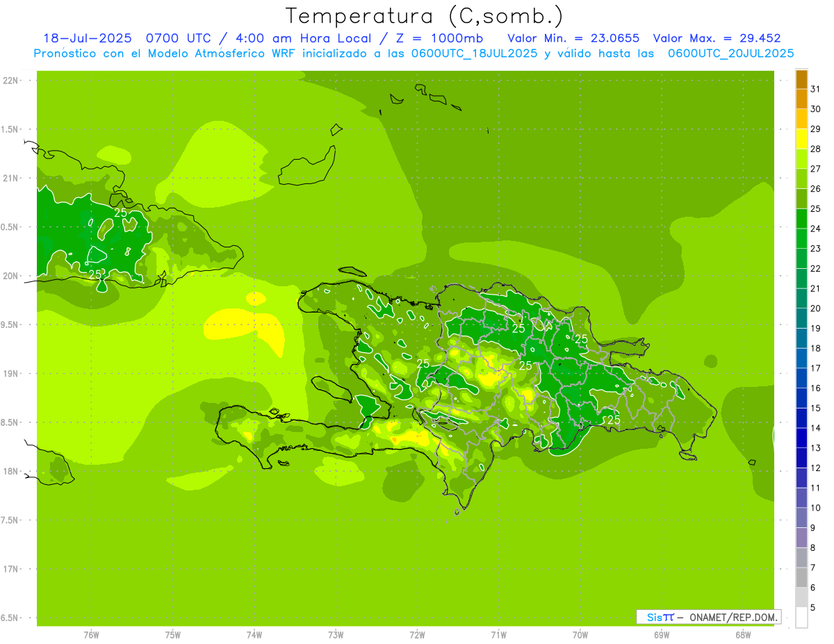Click the 'ONAMET/REP.DOM.' credit label
This screenshot has height=644, width=834.
(x=735, y=617)
